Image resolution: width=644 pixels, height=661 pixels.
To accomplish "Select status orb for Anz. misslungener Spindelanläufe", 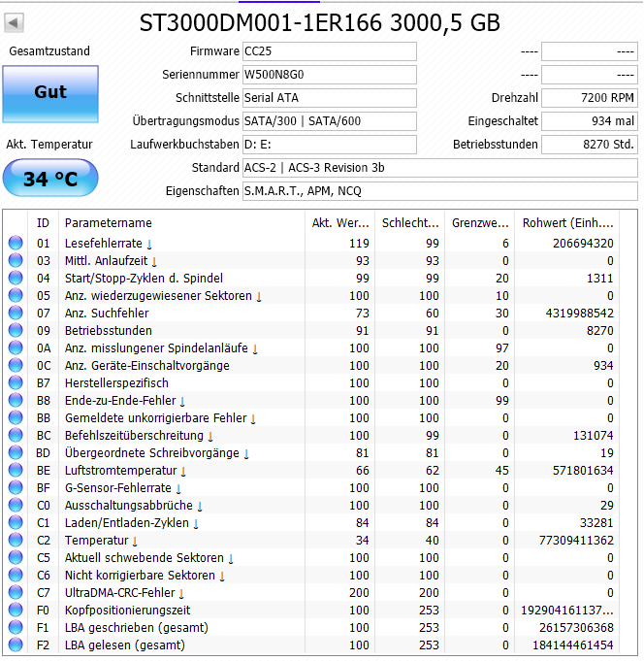I will pos(16,348).
